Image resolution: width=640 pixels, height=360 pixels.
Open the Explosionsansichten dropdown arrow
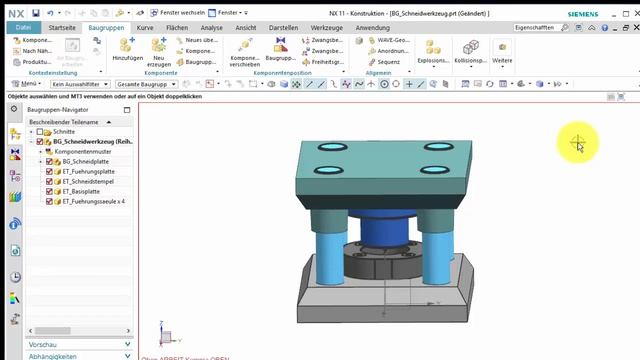(433, 67)
